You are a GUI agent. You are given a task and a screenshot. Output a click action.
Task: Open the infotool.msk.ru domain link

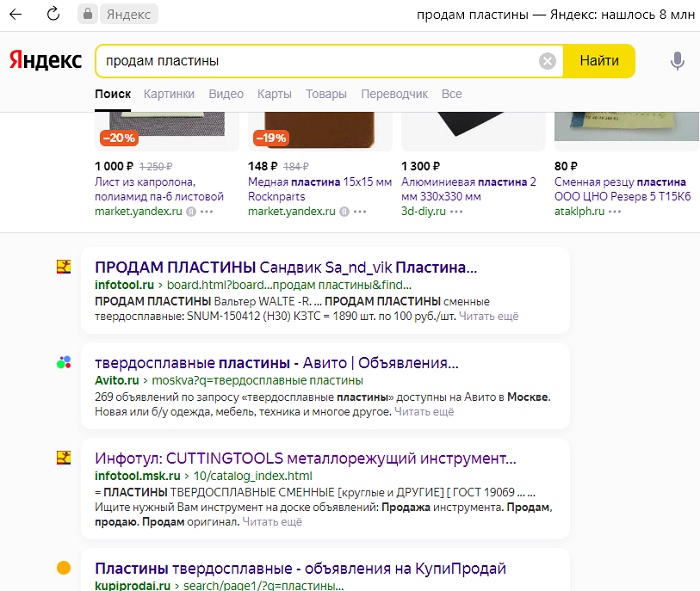pos(138,476)
